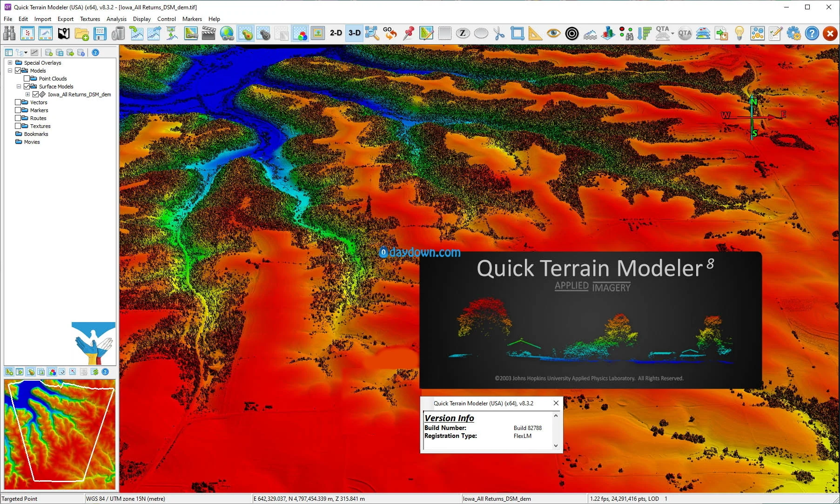
Task: Click the red pushpin marker icon
Action: pyautogui.click(x=409, y=34)
